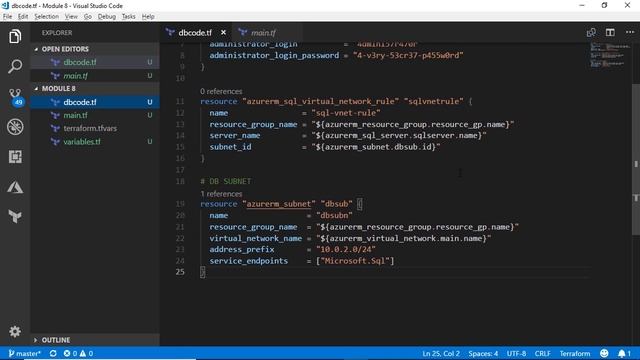The height and width of the screenshot is (360, 640).
Task: Open the Debug menu
Action: tap(107, 17)
